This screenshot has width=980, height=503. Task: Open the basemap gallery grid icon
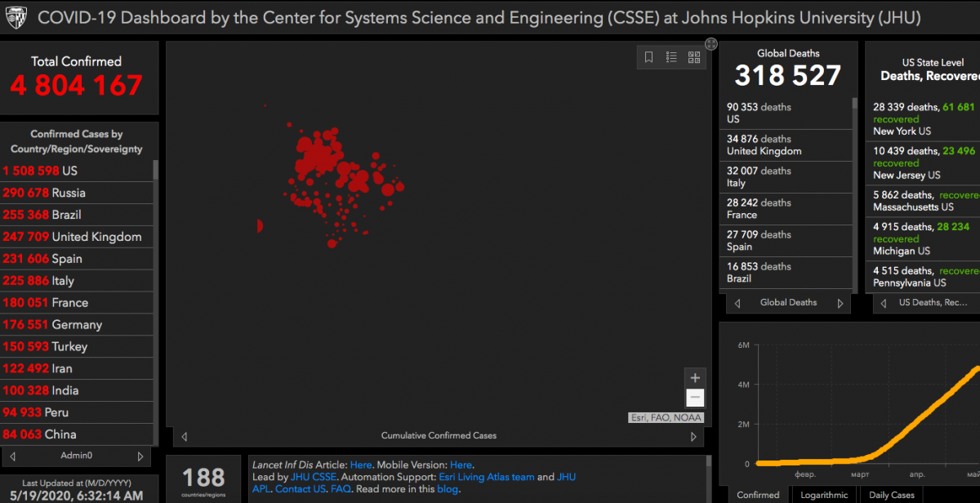point(694,57)
